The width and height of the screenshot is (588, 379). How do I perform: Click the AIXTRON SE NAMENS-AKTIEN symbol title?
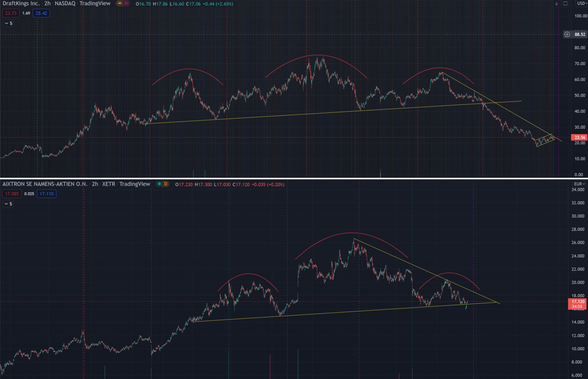(45, 184)
